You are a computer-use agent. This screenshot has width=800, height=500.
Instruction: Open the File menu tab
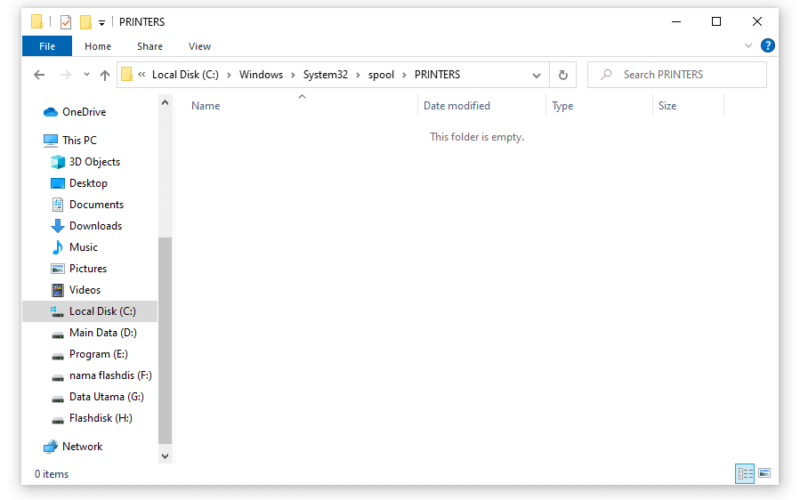tap(47, 46)
